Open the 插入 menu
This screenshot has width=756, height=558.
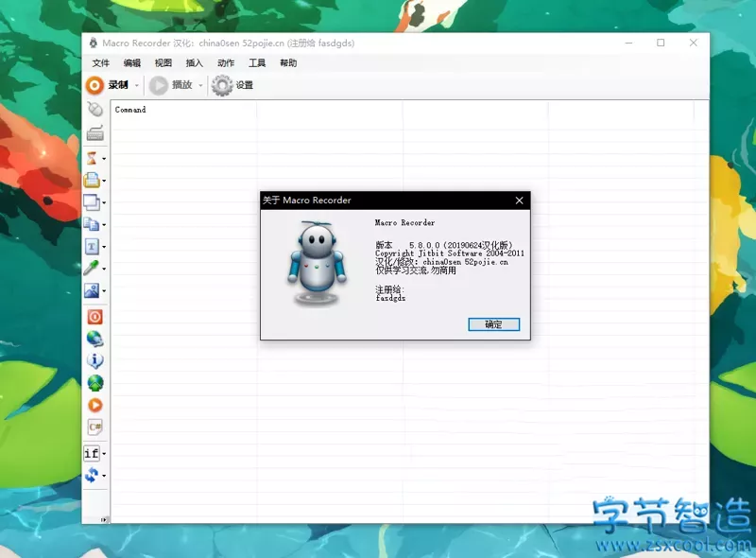point(195,63)
